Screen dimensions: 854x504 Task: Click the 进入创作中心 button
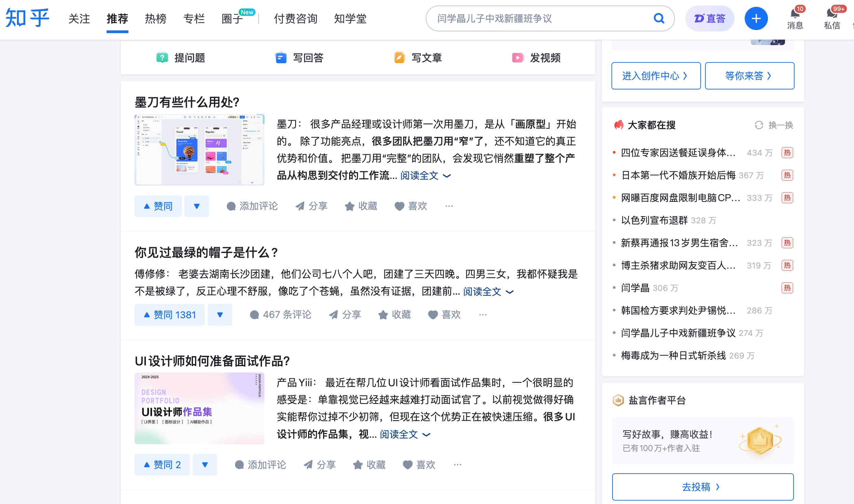(x=656, y=75)
